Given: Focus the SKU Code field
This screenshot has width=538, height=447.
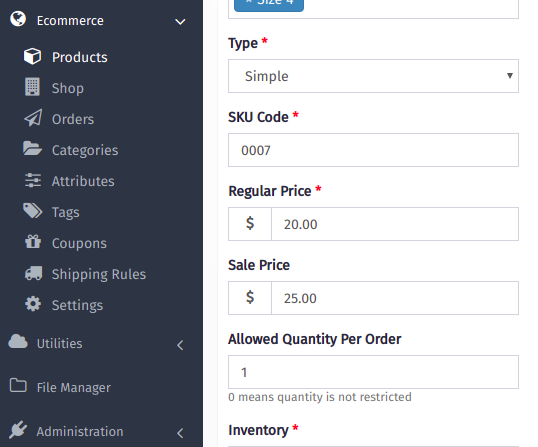Looking at the screenshot, I should 373,150.
